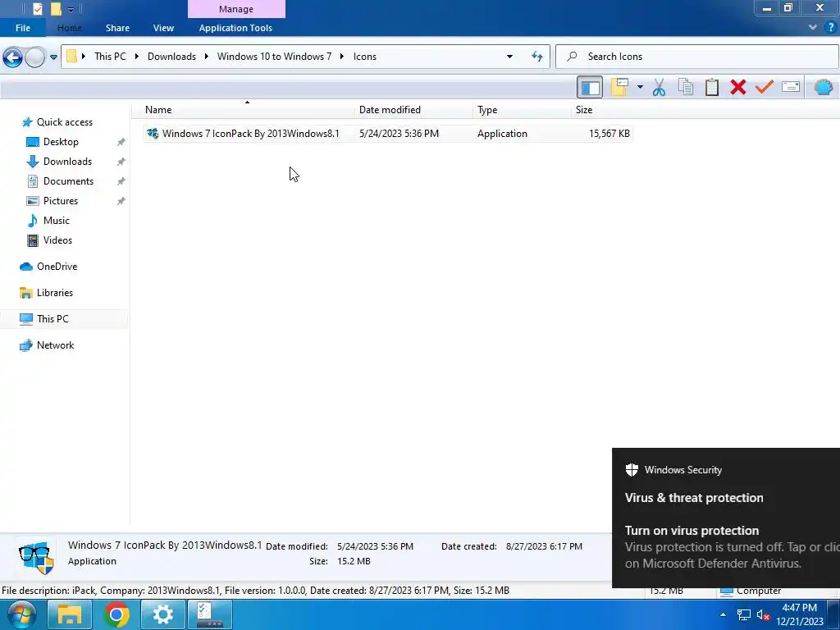Image resolution: width=840 pixels, height=630 pixels.
Task: Open Libraries in navigation pane
Action: [55, 293]
